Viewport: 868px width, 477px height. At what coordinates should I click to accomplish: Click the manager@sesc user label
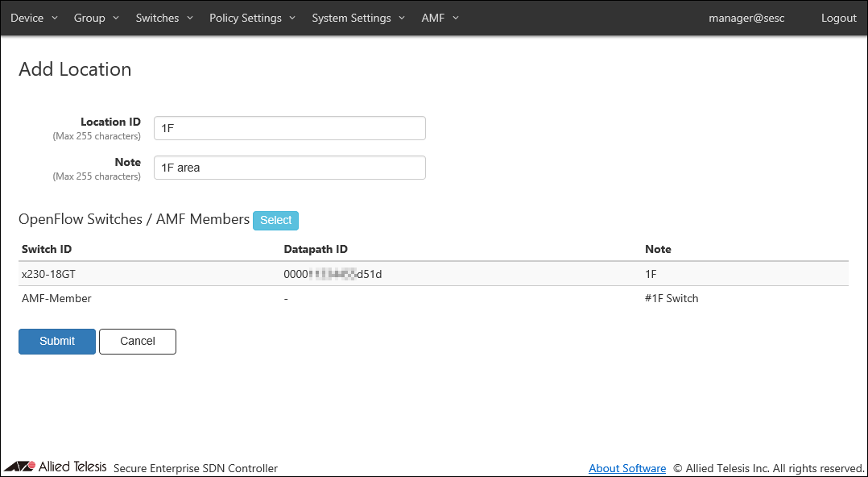point(746,18)
